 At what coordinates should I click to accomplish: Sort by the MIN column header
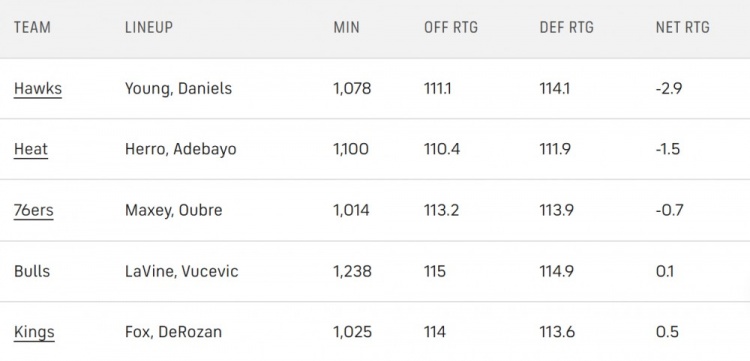coord(346,27)
